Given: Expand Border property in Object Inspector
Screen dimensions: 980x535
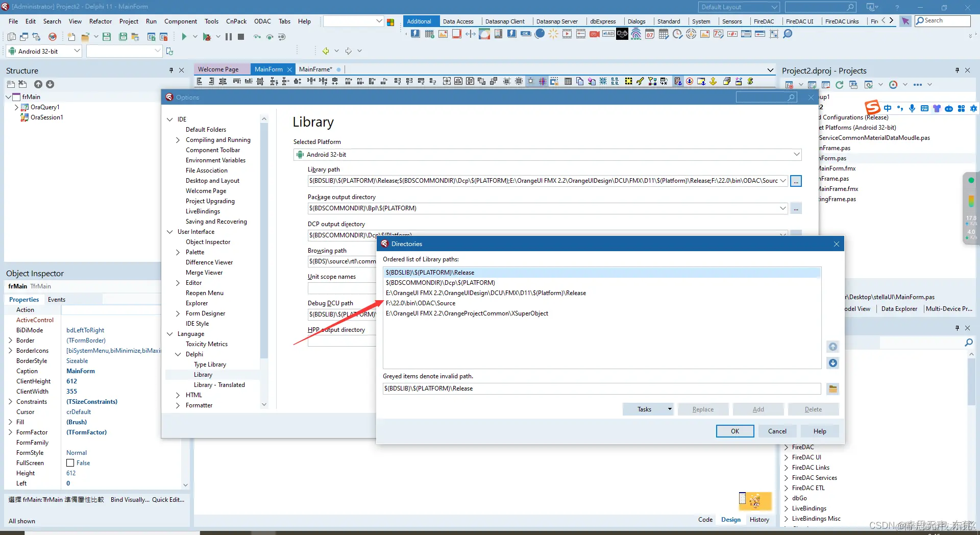Looking at the screenshot, I should click(10, 341).
